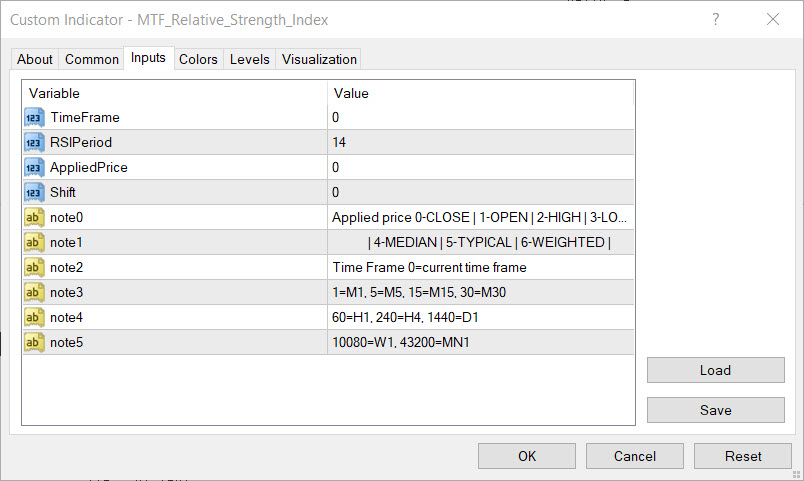The width and height of the screenshot is (804, 481).
Task: Confirm settings with the OK button
Action: (x=527, y=456)
